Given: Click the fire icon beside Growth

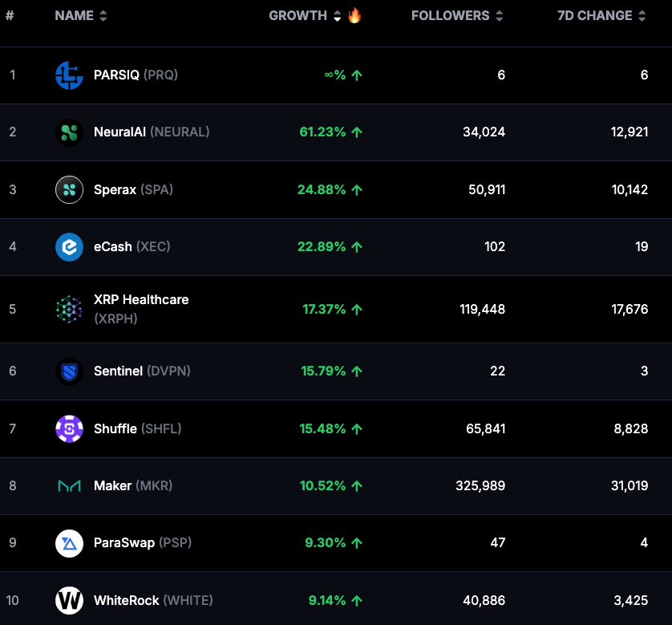Looking at the screenshot, I should 354,15.
